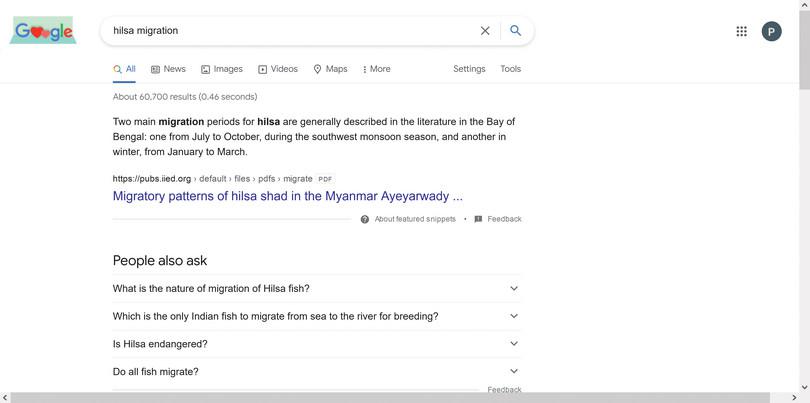Click the snippet Feedback flag icon
The image size is (810, 403).
pyautogui.click(x=478, y=219)
